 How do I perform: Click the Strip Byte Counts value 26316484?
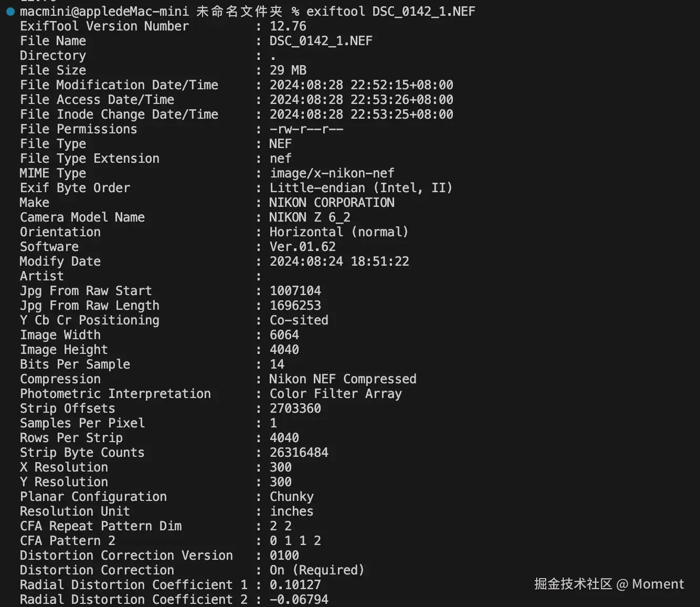point(299,453)
